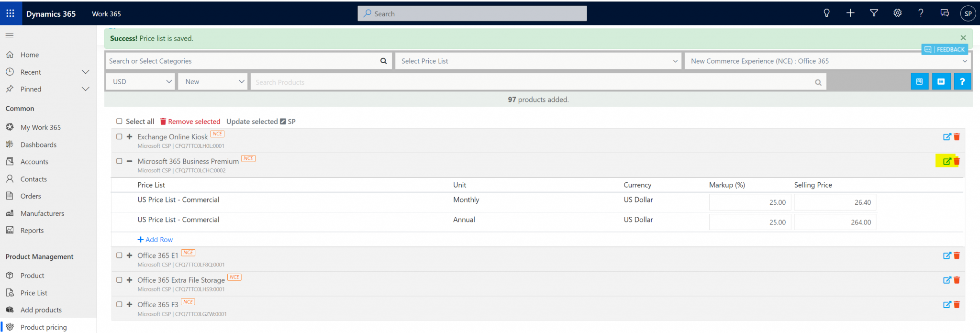This screenshot has height=333, width=980.
Task: Check the Office 365 Extra File Storage checkbox
Action: click(x=119, y=280)
